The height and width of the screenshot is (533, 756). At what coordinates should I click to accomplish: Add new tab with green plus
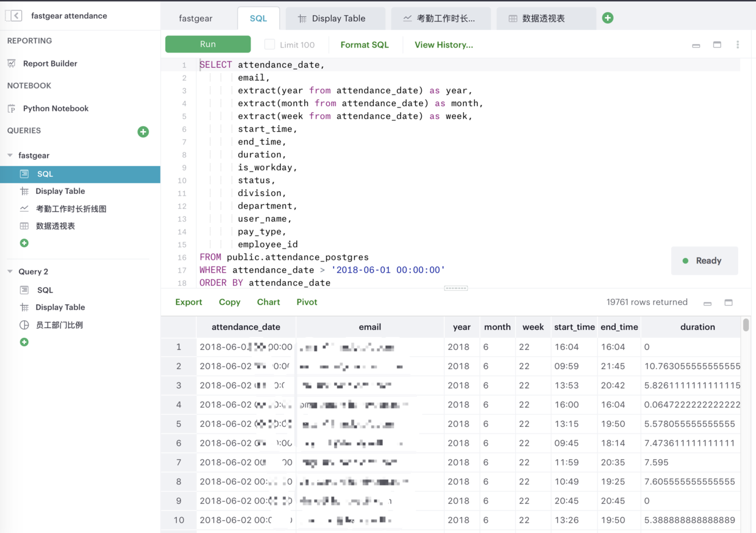(608, 18)
